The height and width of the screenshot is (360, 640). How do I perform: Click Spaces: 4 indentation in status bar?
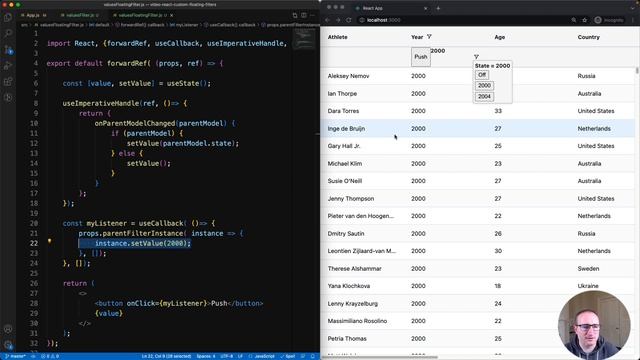coord(206,356)
